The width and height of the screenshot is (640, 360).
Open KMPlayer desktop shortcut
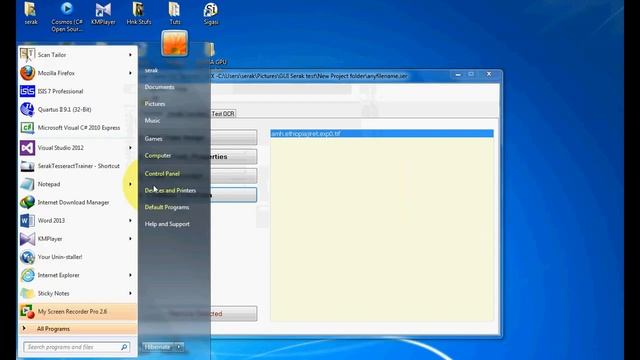(x=103, y=9)
